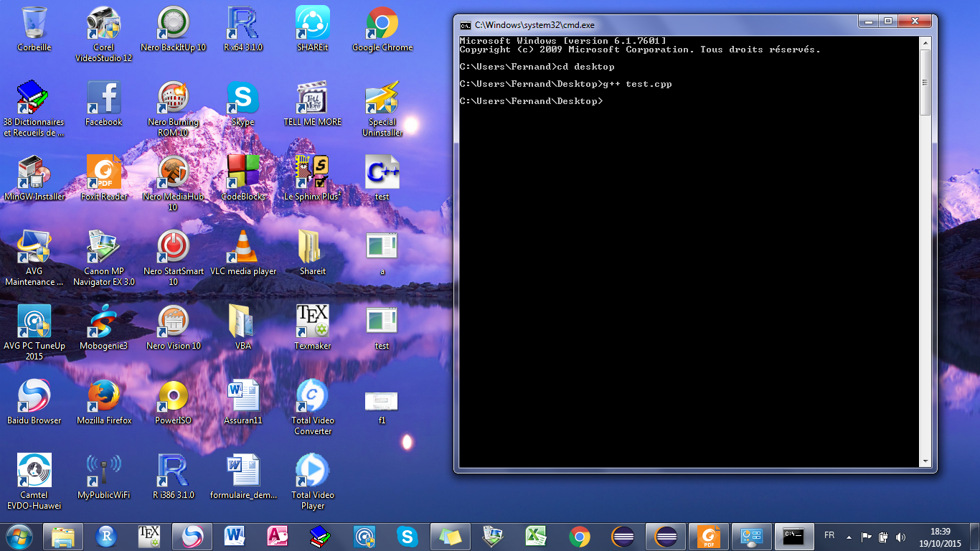Select the CodeBlocks desktop shortcut
The image size is (980, 551).
click(243, 178)
